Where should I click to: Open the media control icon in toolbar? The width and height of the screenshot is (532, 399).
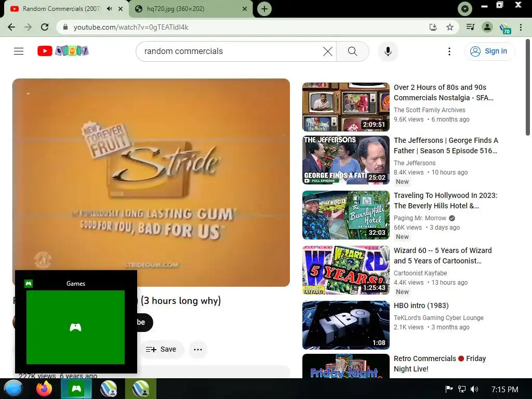(470, 27)
